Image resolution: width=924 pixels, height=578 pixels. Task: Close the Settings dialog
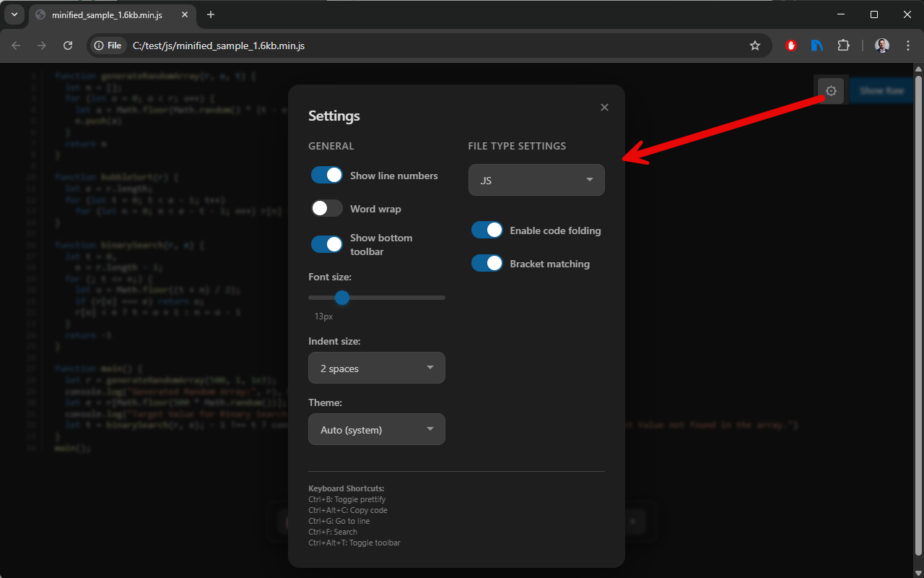point(604,107)
